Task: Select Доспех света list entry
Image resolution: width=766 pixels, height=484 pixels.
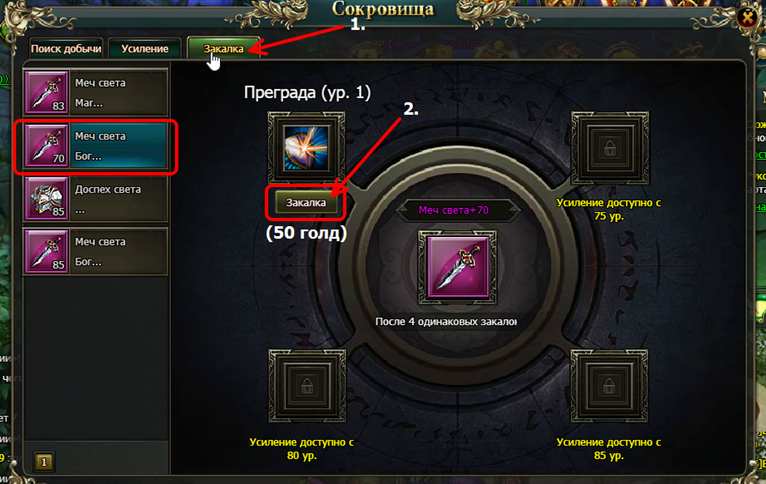Action: (96, 198)
